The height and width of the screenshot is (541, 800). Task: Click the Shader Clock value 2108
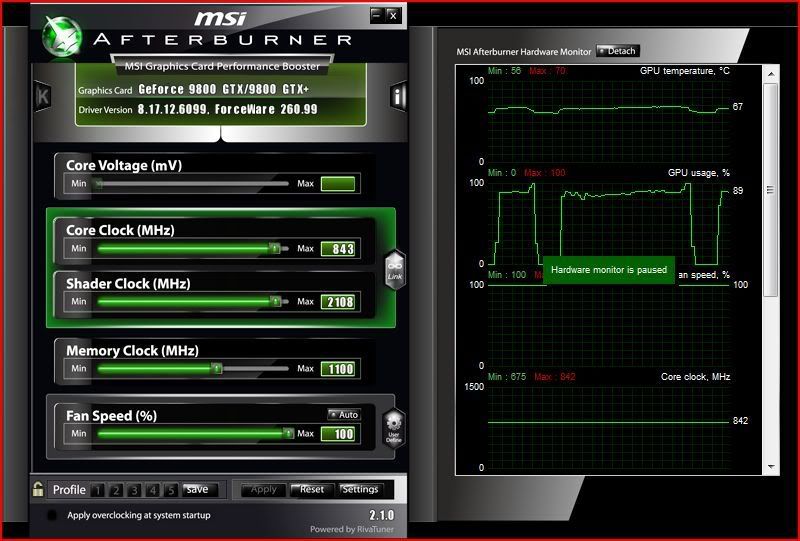coord(338,302)
